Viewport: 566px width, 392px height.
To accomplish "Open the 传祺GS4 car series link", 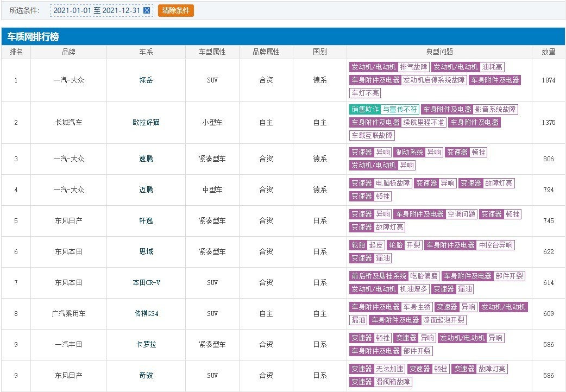I will (x=146, y=314).
